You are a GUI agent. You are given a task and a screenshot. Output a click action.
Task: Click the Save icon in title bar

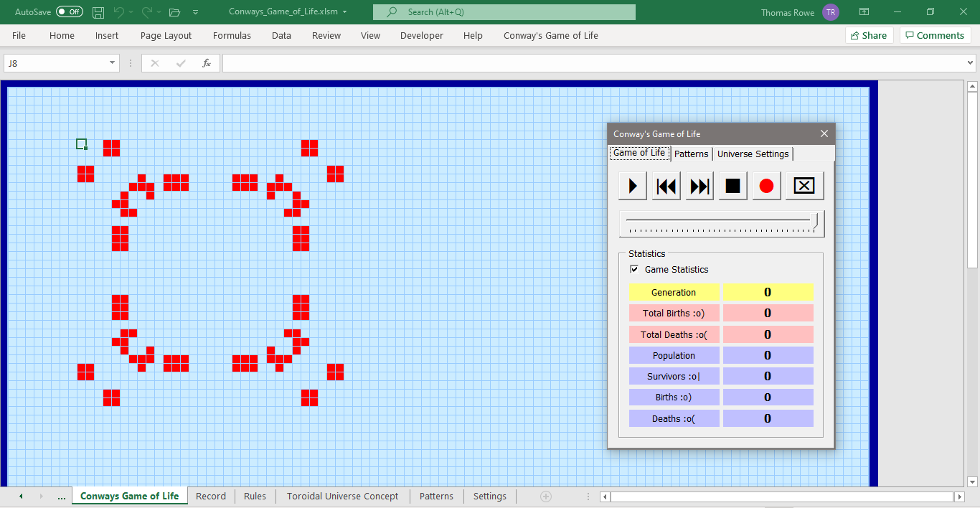coord(98,12)
